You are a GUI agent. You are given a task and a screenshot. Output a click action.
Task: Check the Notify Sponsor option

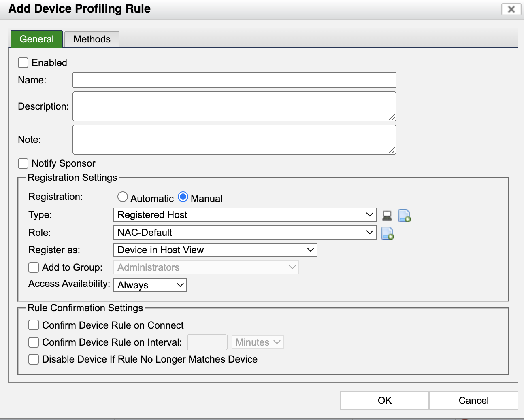pyautogui.click(x=23, y=163)
